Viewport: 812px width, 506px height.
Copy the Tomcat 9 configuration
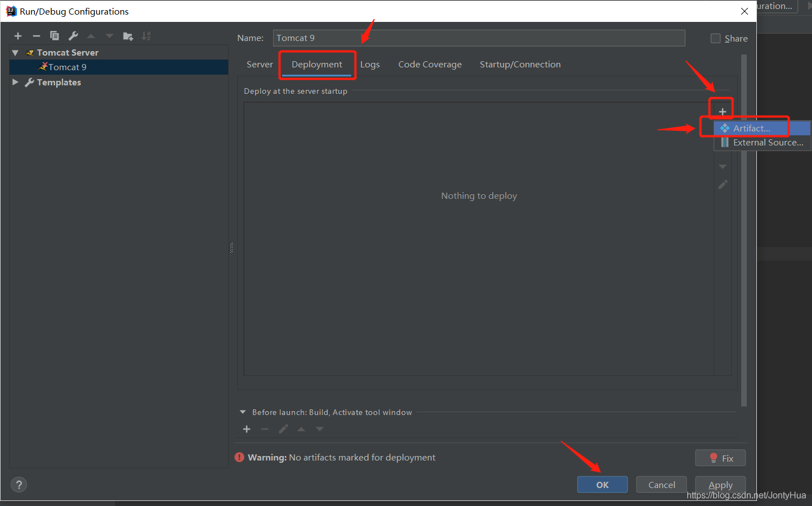(x=55, y=35)
